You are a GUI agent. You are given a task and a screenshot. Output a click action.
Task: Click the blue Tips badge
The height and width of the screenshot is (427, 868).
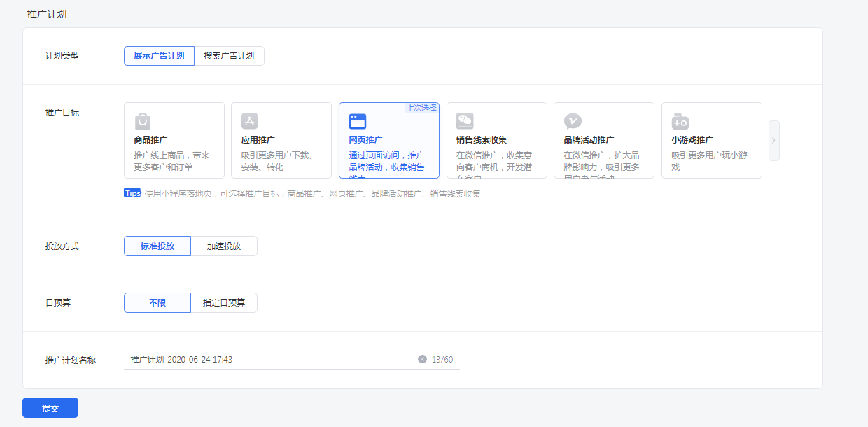coord(132,193)
